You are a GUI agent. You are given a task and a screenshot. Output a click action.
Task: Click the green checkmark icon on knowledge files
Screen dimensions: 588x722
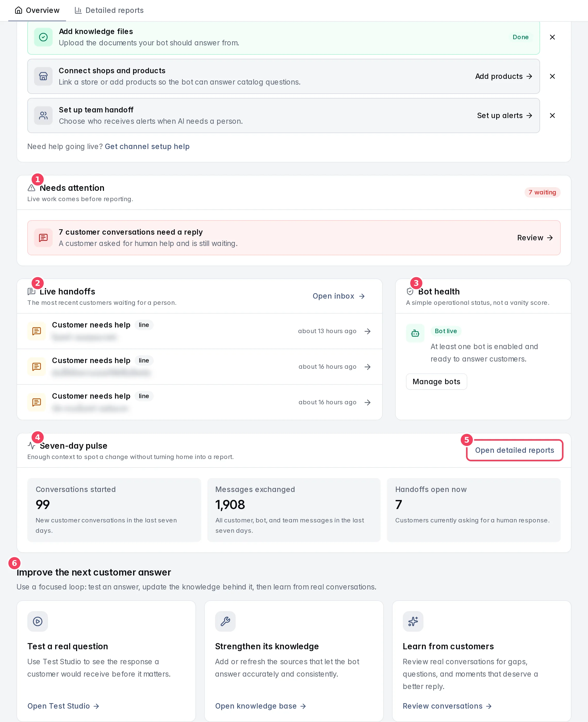[43, 37]
